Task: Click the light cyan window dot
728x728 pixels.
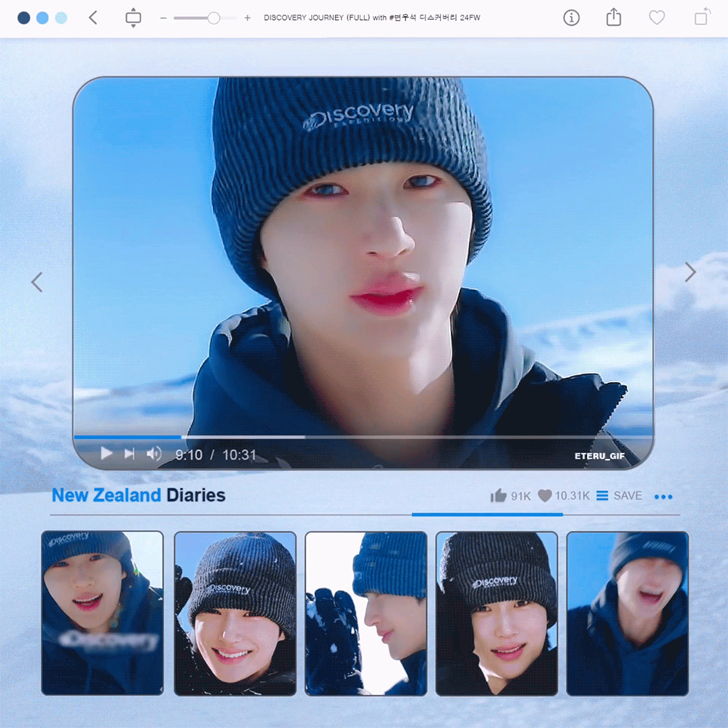Action: click(61, 18)
